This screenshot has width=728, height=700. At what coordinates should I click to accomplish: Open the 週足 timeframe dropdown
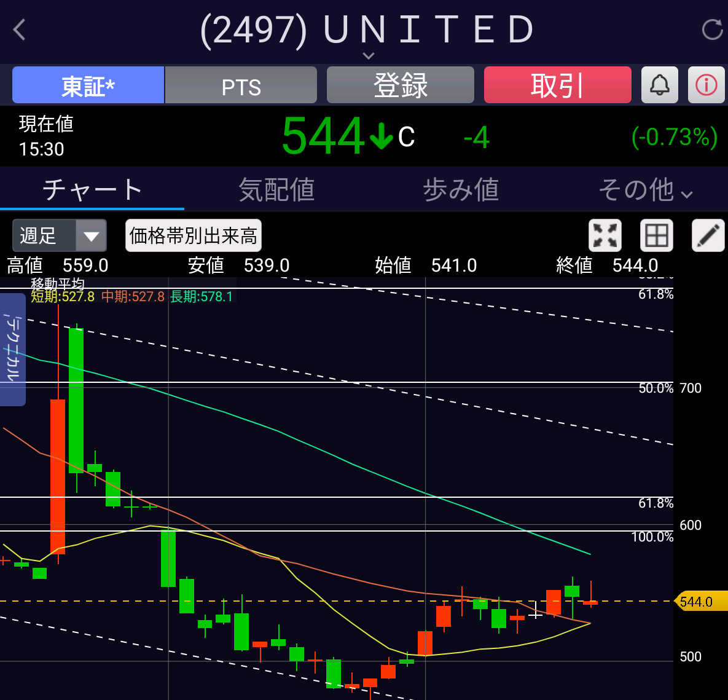[59, 235]
